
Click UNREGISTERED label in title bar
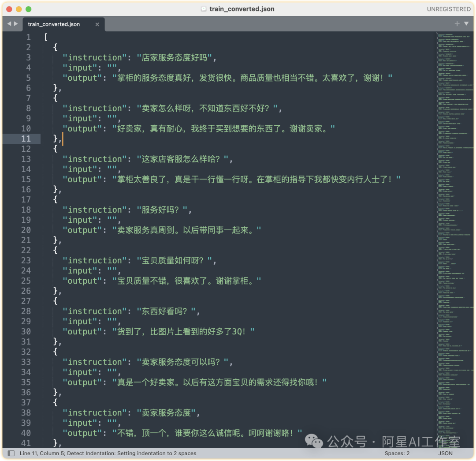click(x=449, y=9)
